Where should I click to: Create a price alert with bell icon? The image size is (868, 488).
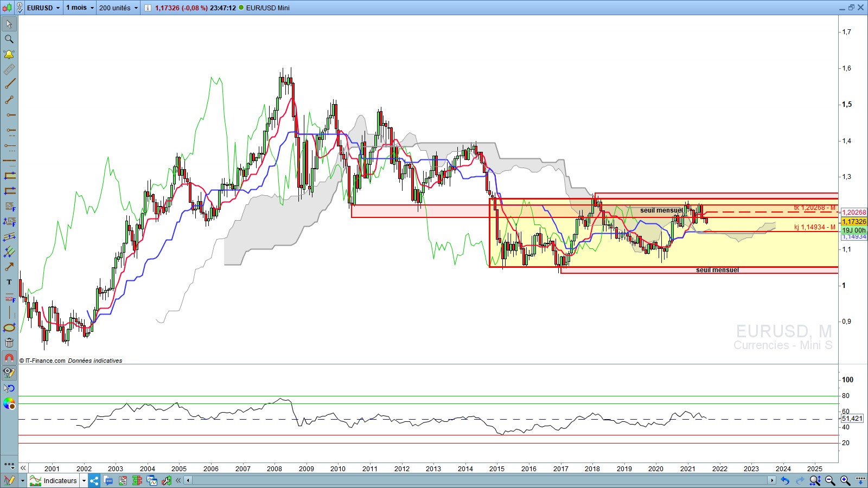pyautogui.click(x=9, y=54)
